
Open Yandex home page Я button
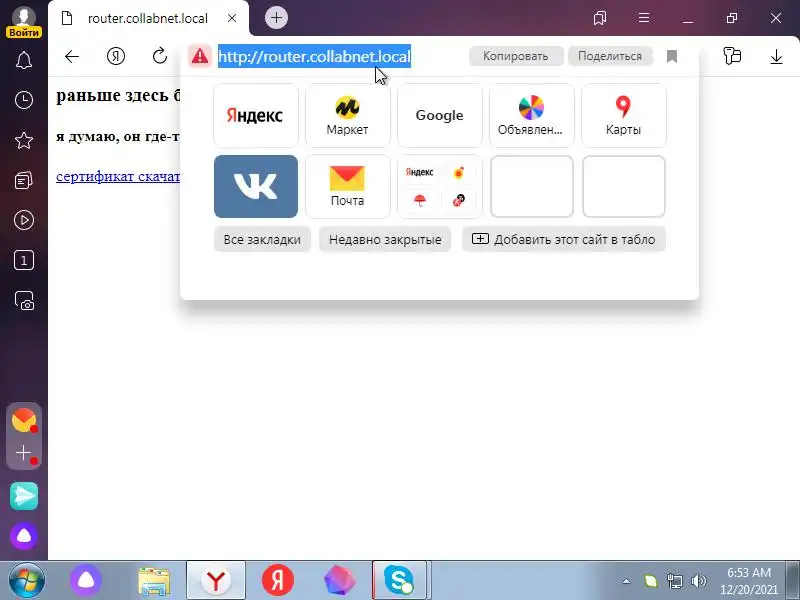[116, 56]
